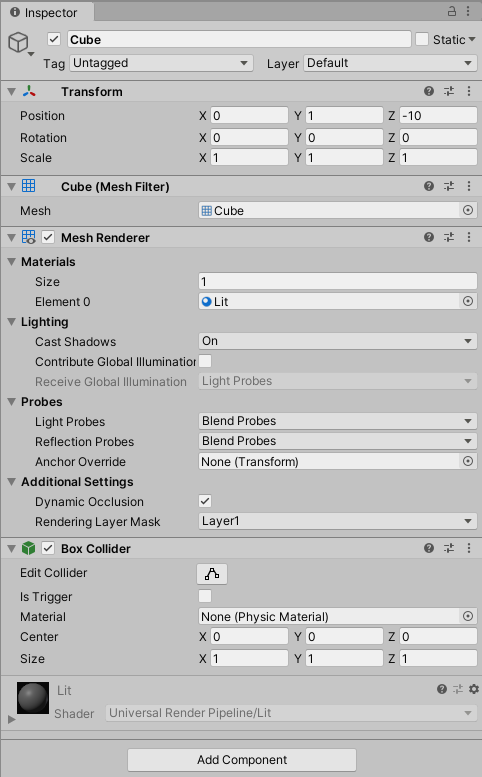Expand the Lit material properties arrow
Screen dimensions: 482x777
[11, 719]
